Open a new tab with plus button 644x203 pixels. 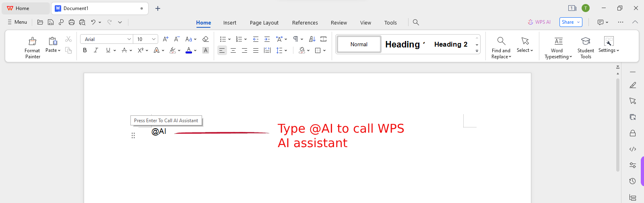coord(158,8)
